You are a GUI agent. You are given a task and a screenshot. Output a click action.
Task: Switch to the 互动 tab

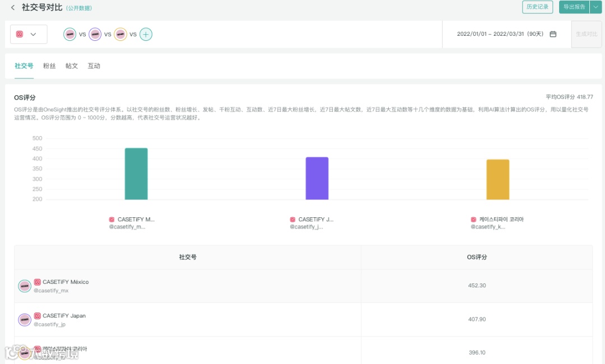[x=94, y=66]
